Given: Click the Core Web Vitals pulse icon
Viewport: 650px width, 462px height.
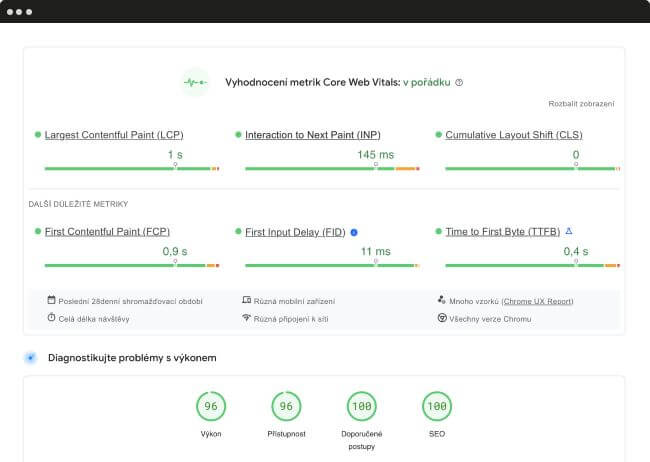Looking at the screenshot, I should coord(195,82).
